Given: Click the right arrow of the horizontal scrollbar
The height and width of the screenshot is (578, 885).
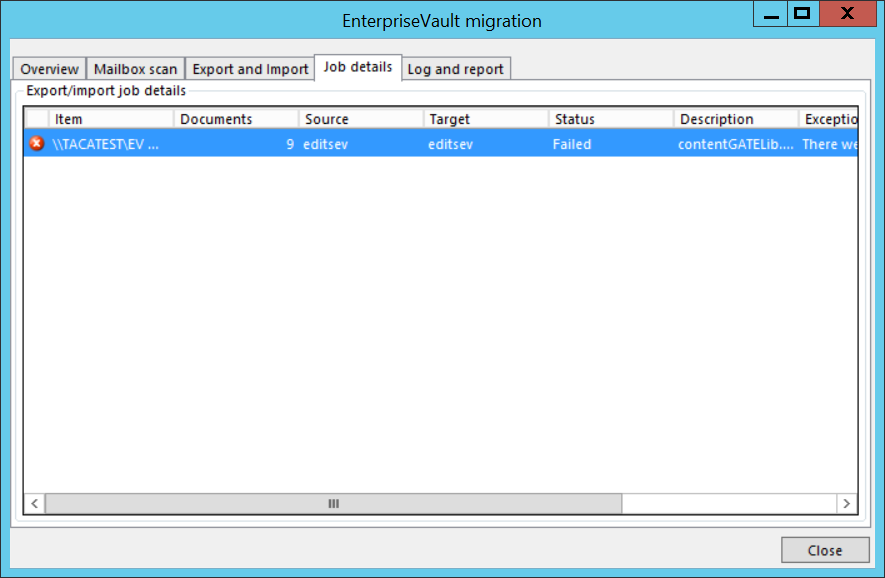Looking at the screenshot, I should pyautogui.click(x=847, y=503).
